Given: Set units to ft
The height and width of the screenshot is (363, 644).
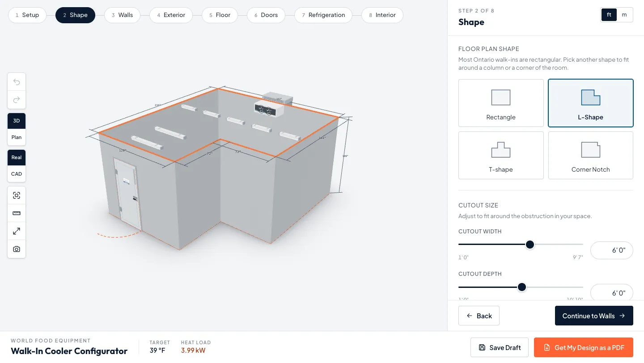Looking at the screenshot, I should (609, 15).
